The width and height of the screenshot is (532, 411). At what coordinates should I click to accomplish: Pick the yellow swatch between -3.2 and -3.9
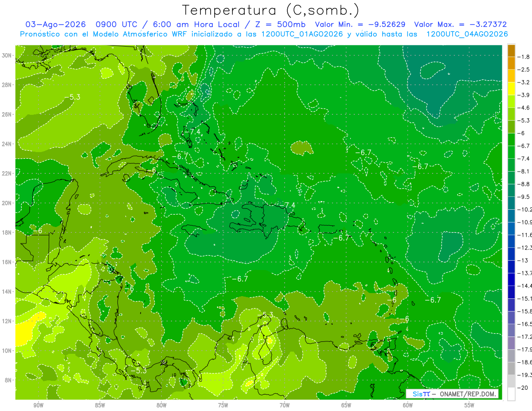[511, 89]
